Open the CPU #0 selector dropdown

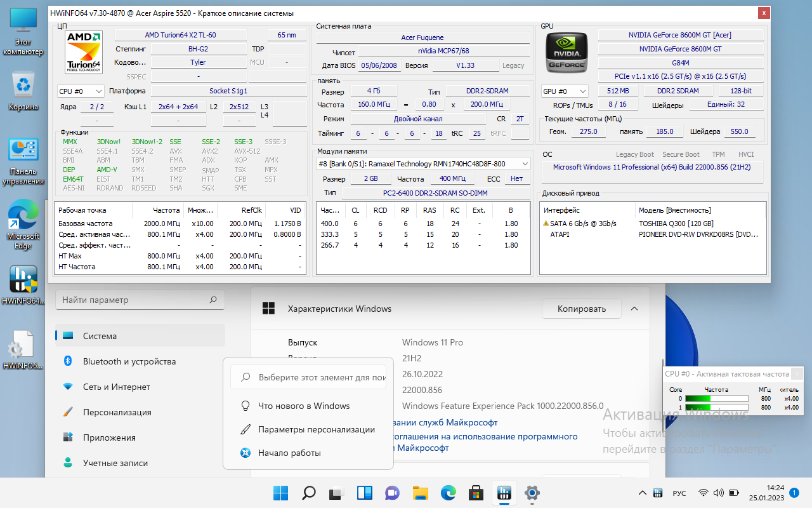click(81, 91)
